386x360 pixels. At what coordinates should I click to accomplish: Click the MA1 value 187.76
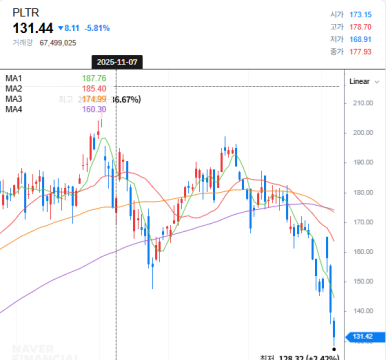[x=94, y=78]
